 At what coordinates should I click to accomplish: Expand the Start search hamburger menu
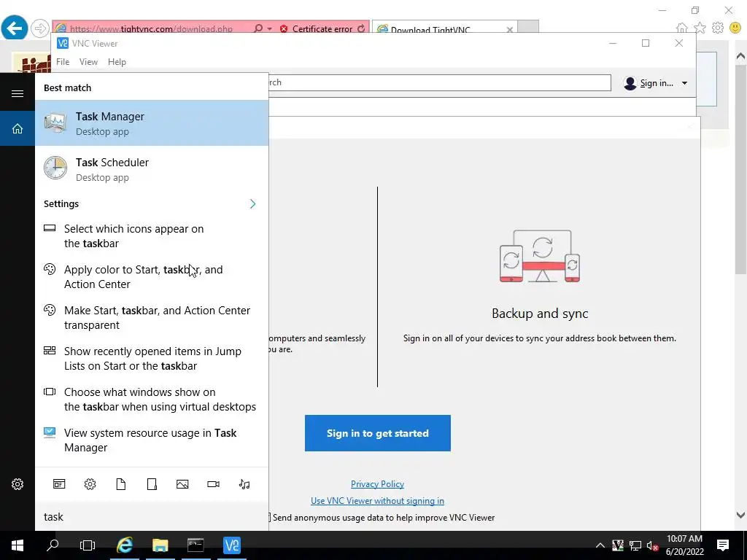pos(18,93)
